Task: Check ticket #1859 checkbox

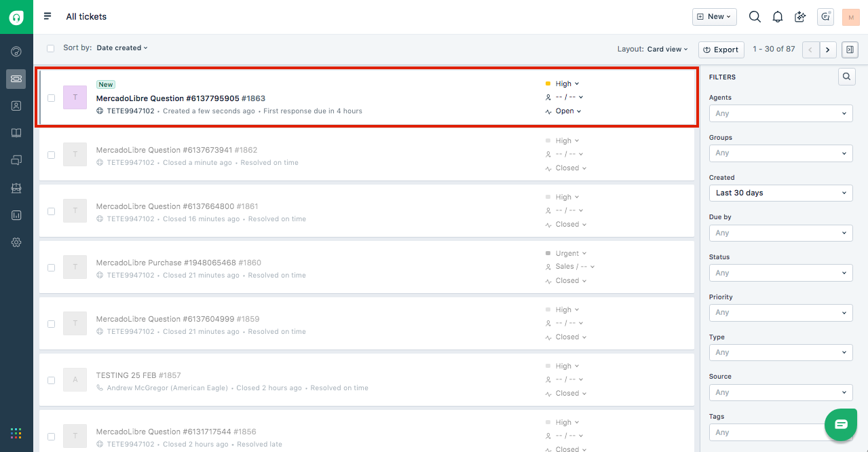Action: 51,324
